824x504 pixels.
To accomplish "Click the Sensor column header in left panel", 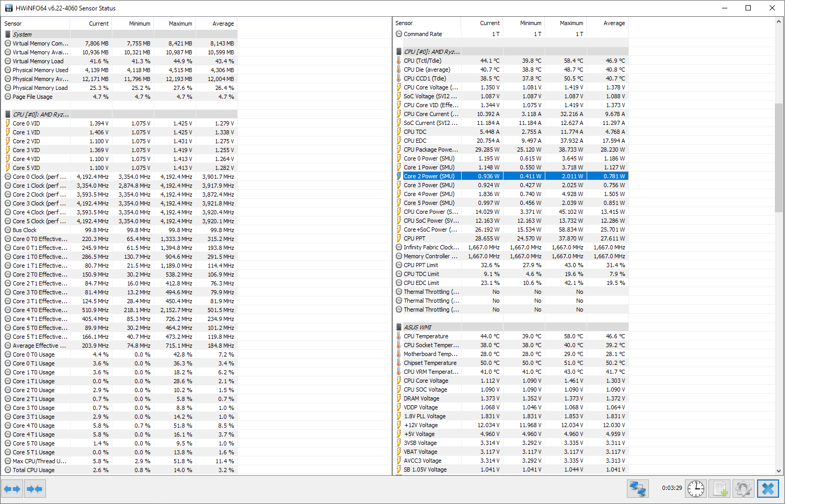I will point(13,24).
